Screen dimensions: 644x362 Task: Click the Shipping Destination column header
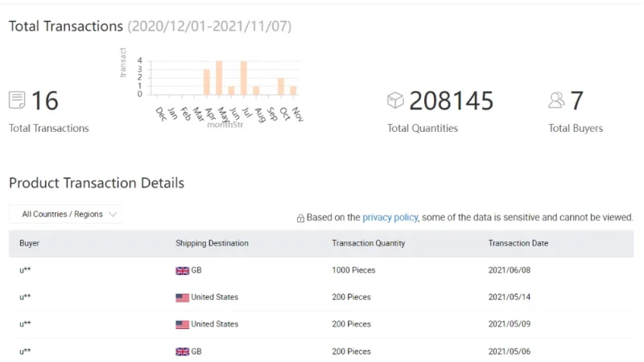(x=212, y=243)
